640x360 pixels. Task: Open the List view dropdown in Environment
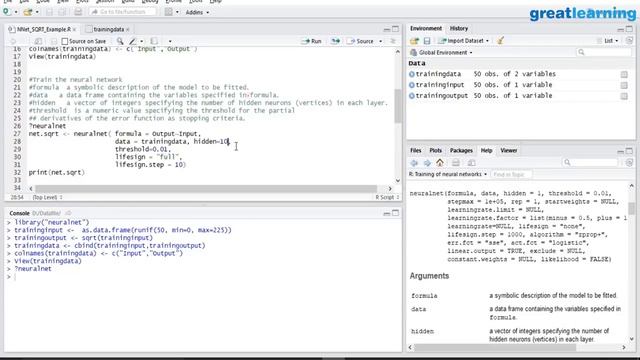pos(608,41)
